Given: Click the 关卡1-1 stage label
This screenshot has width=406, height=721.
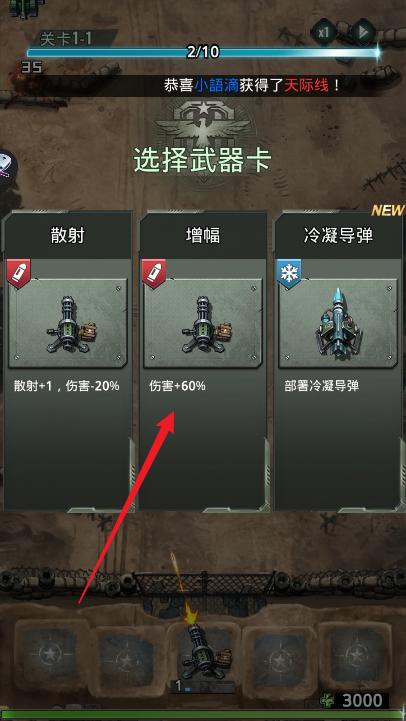Looking at the screenshot, I should coord(66,39).
